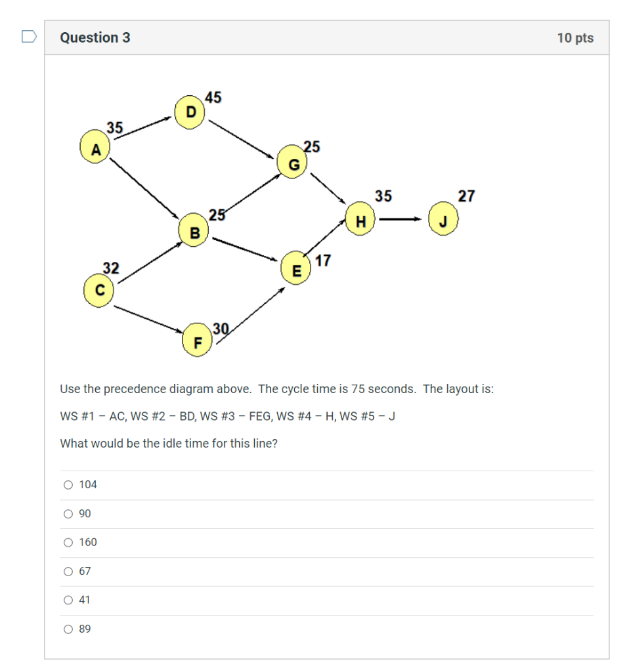Click the node labeled A in the diagram
The width and height of the screenshot is (629, 672).
(x=96, y=148)
